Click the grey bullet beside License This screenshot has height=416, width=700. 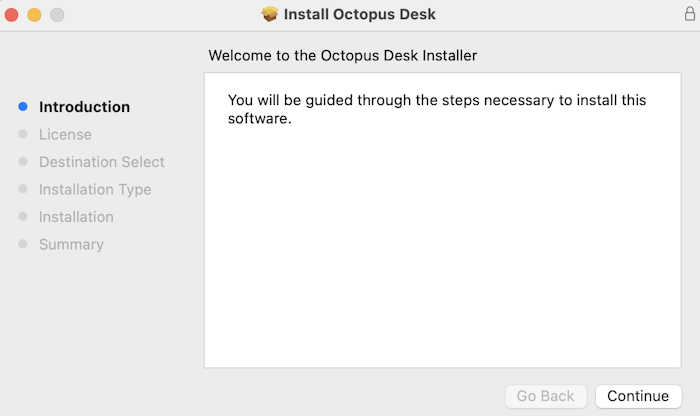(x=23, y=134)
